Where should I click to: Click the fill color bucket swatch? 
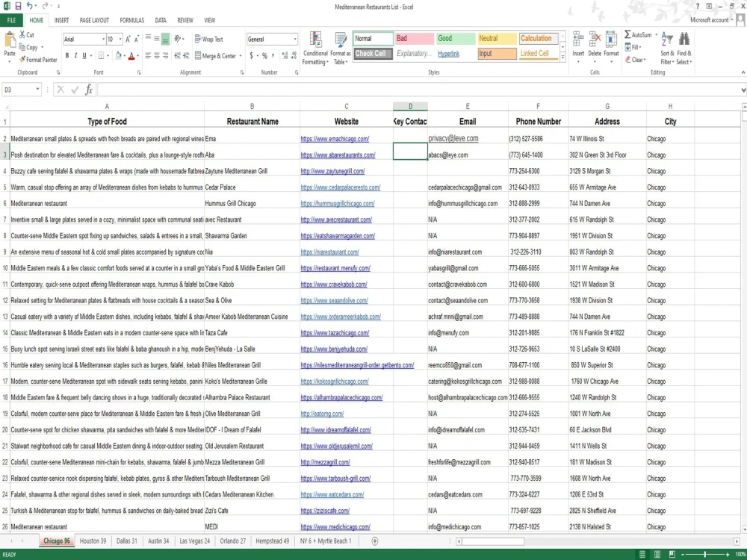tap(118, 56)
